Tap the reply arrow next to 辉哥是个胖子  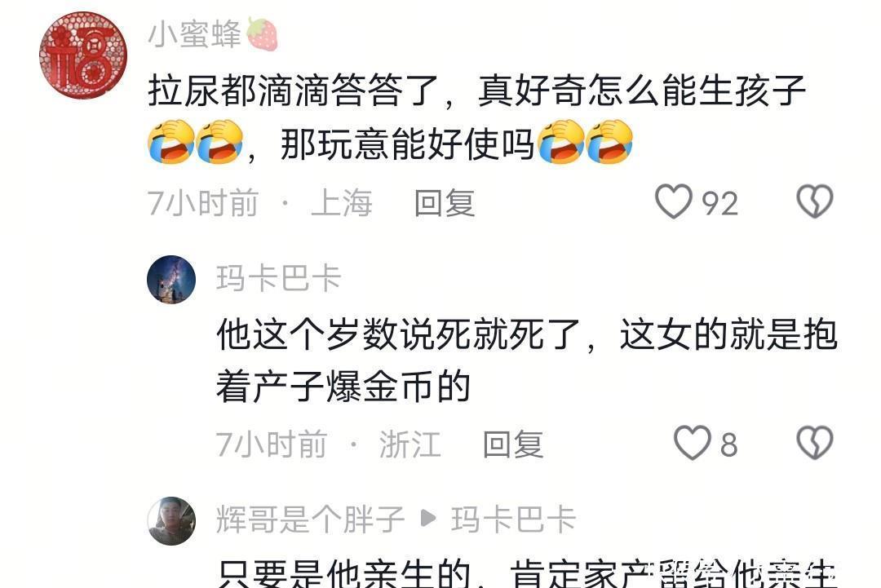(x=428, y=519)
